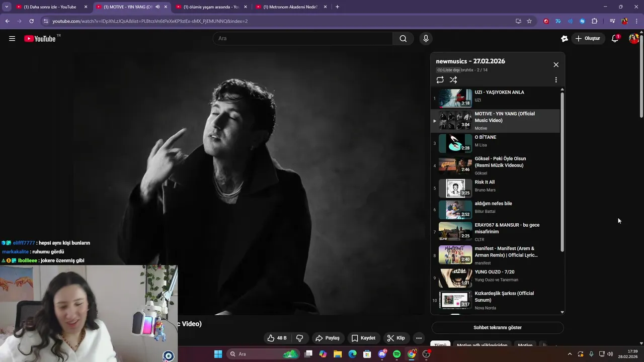Go back in browser history

pyautogui.click(x=7, y=21)
